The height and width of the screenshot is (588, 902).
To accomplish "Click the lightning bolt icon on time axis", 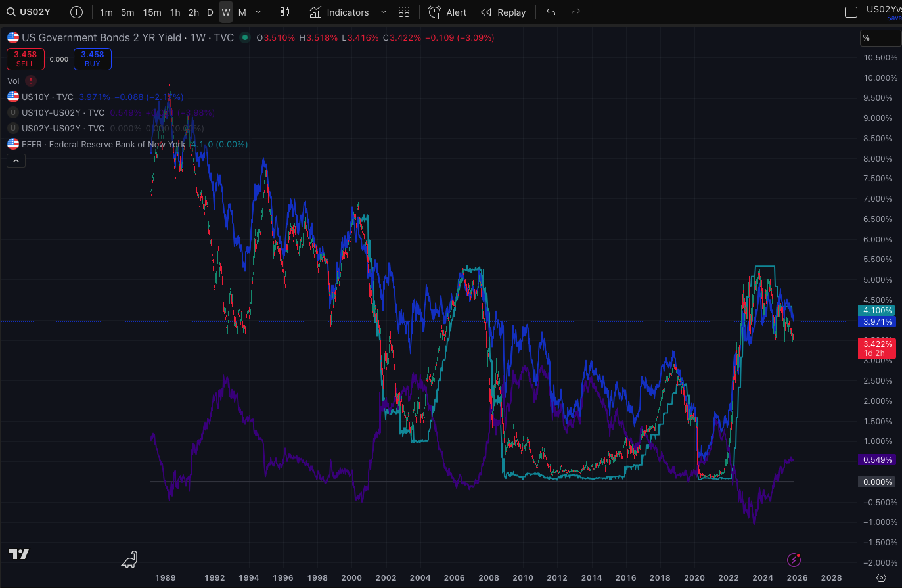I will (794, 560).
